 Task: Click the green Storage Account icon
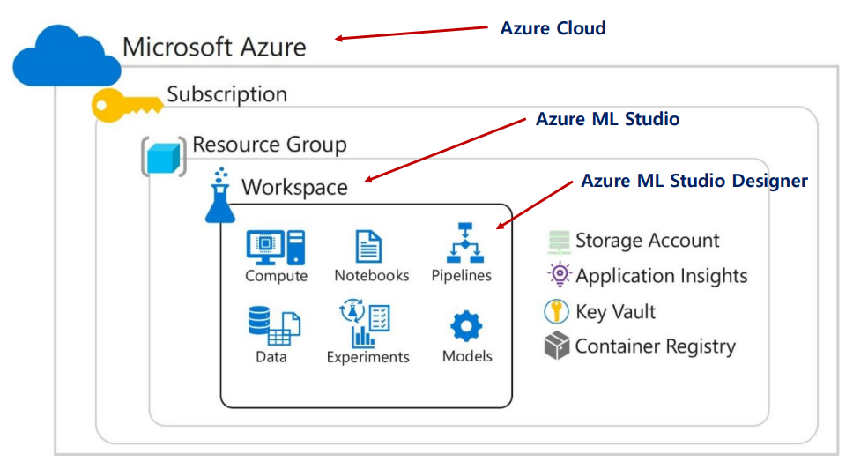(559, 242)
